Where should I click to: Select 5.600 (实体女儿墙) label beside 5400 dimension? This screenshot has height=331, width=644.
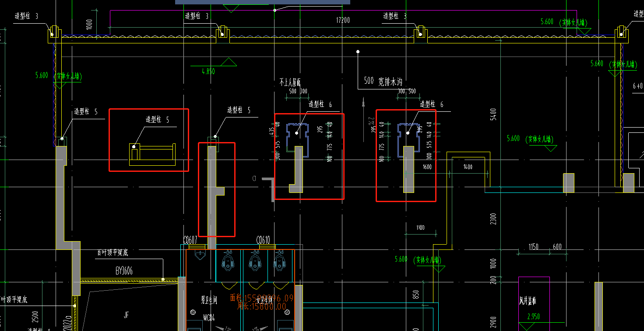[530, 139]
